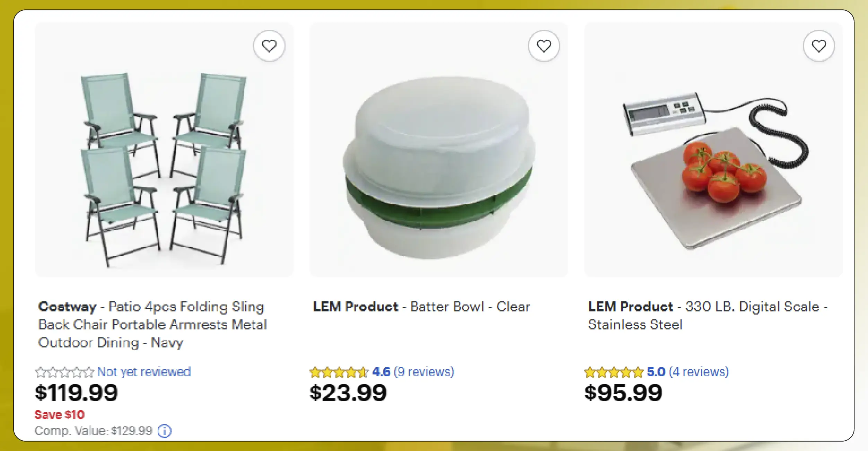The width and height of the screenshot is (868, 451).
Task: Click the $23.99 Batter Bowl price
Action: (x=348, y=393)
